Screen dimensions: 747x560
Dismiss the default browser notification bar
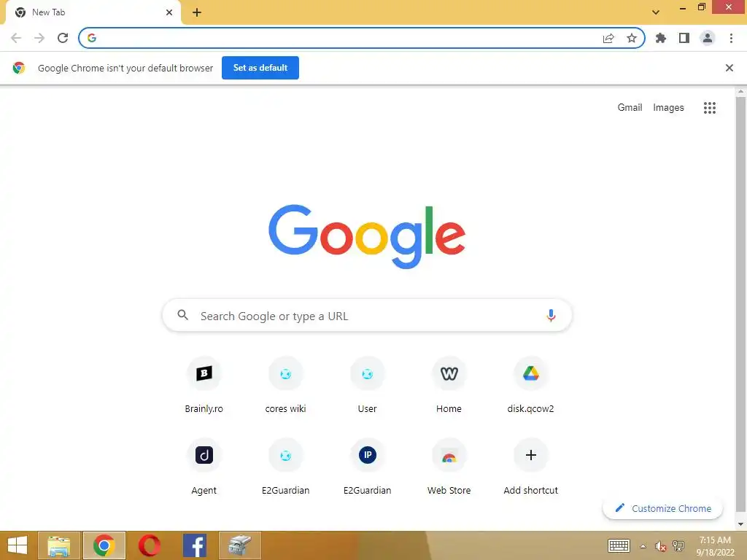(729, 68)
